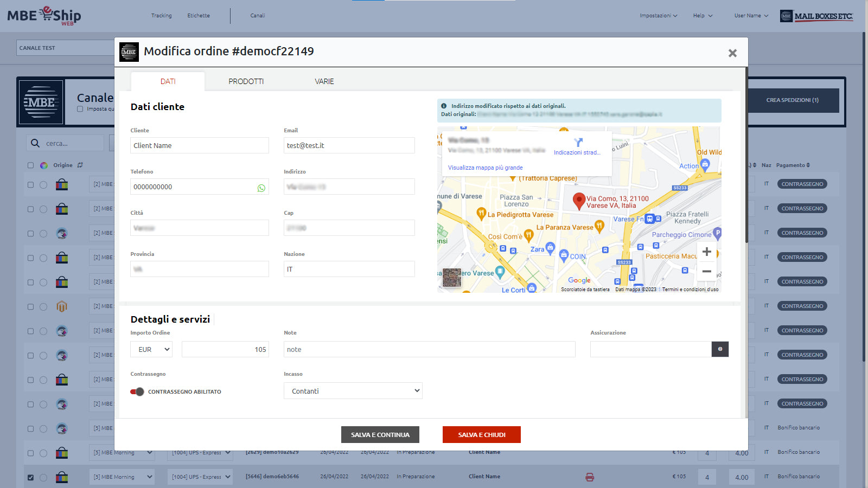Select the radio button in demo6eb5646 row
Image resolution: width=868 pixels, height=488 pixels.
click(43, 478)
